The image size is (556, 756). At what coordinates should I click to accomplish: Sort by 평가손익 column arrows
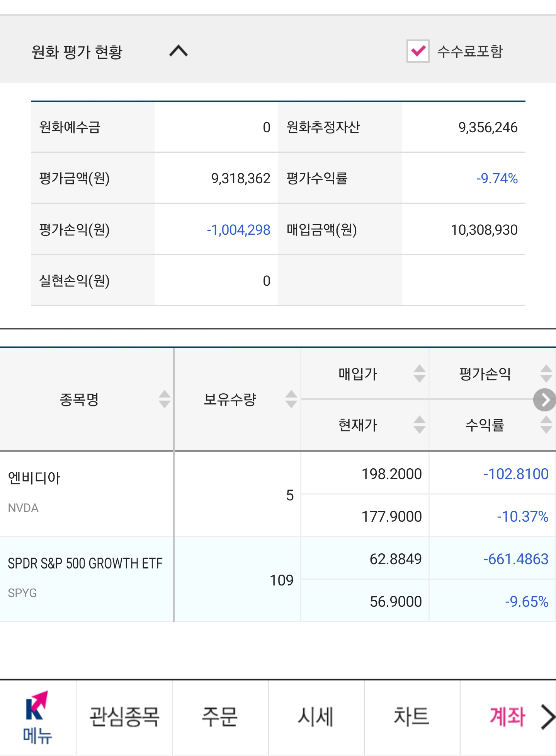tap(546, 374)
